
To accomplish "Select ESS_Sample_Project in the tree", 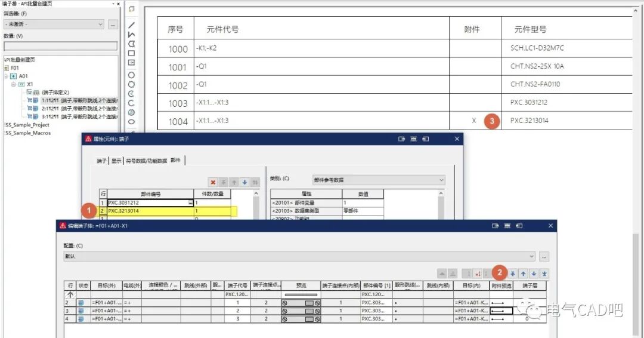I will tap(27, 125).
